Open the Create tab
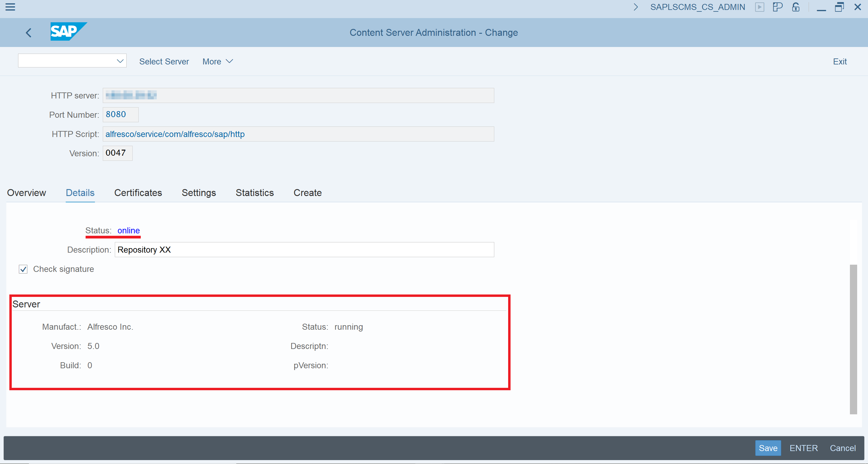The image size is (868, 464). tap(307, 193)
